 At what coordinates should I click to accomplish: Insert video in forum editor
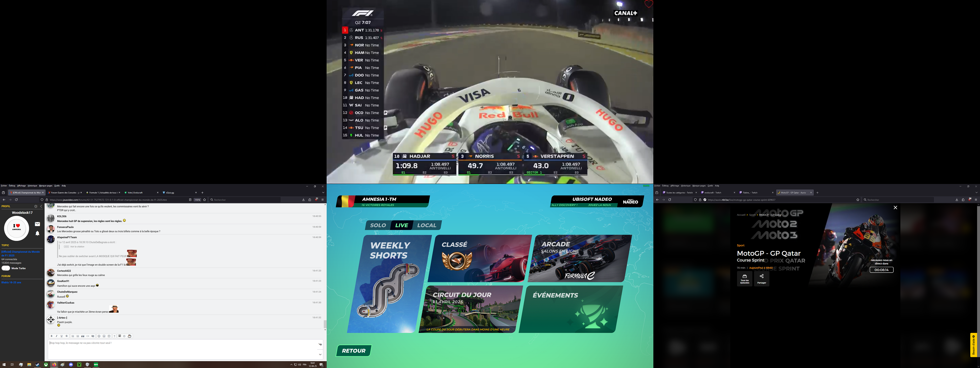pyautogui.click(x=109, y=336)
